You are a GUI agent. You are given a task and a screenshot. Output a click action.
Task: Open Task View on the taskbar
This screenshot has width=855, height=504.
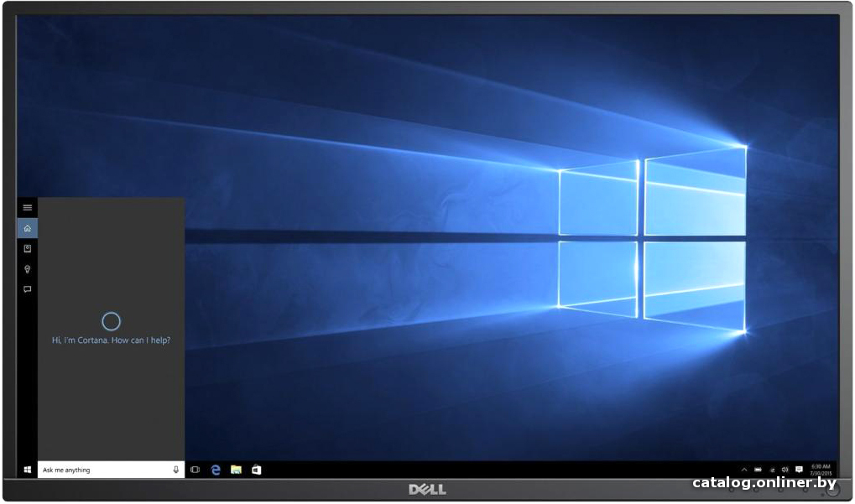[x=196, y=470]
